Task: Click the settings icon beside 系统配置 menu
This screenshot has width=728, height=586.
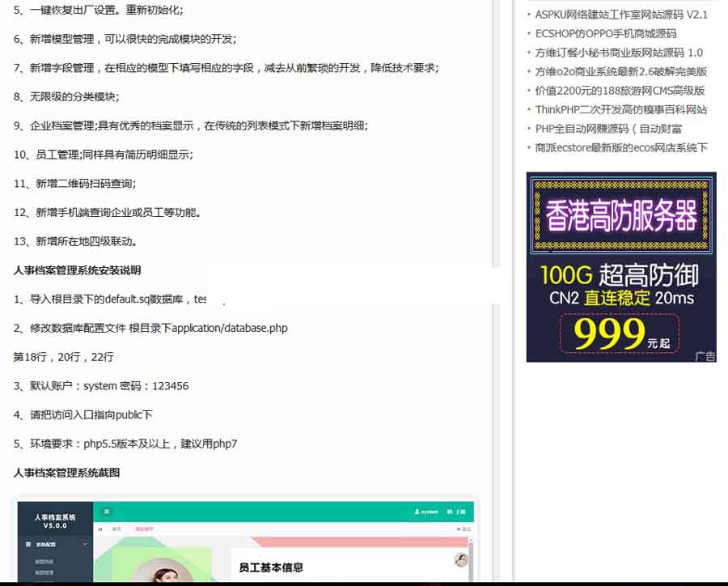Action: pyautogui.click(x=27, y=542)
